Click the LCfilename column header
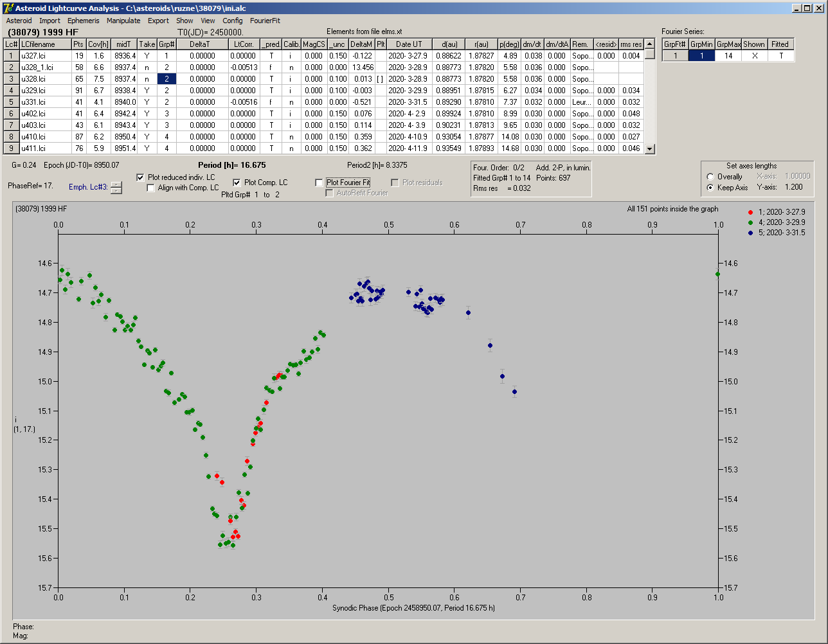Screen dimensions: 828x644 coord(44,44)
